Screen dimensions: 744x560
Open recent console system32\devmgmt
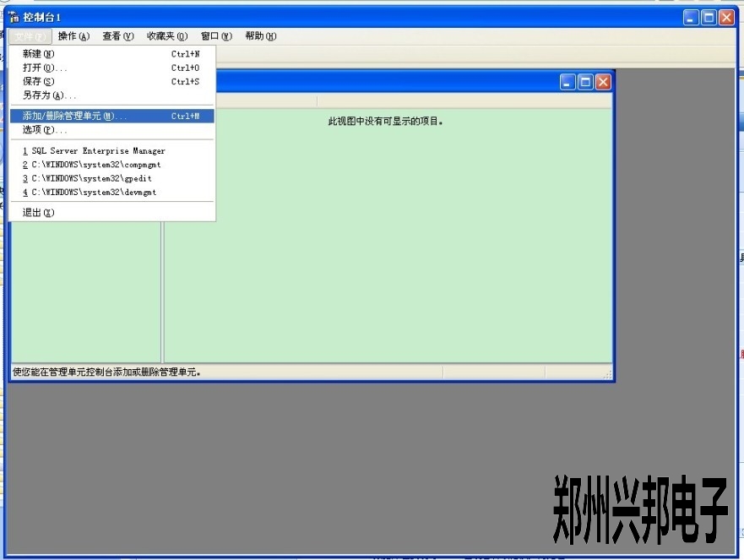89,193
